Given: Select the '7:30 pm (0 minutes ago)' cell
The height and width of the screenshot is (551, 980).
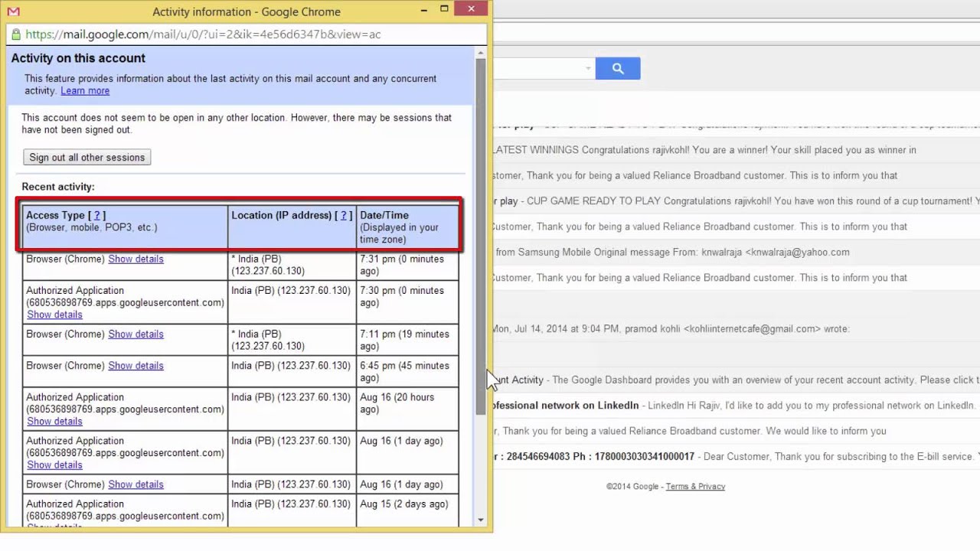Looking at the screenshot, I should [407, 302].
